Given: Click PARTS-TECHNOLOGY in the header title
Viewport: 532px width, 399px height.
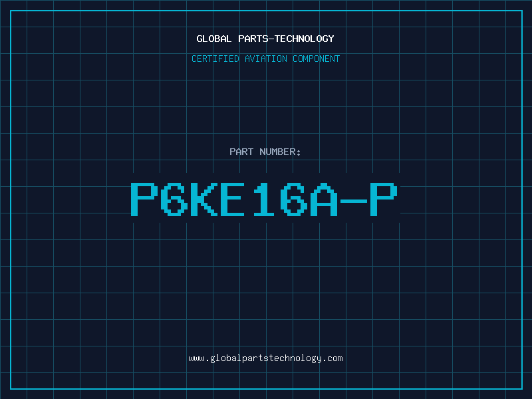Looking at the screenshot, I should pyautogui.click(x=286, y=39).
